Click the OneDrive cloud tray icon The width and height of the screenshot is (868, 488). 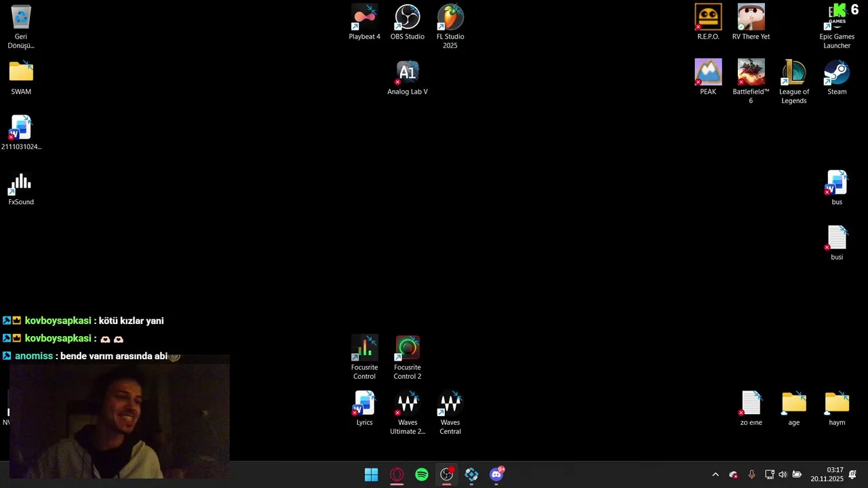click(733, 474)
